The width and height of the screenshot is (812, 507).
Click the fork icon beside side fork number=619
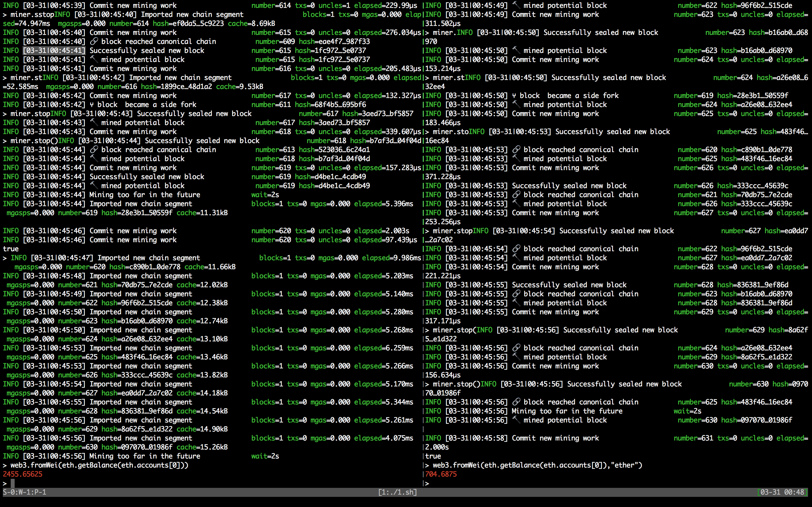click(514, 95)
